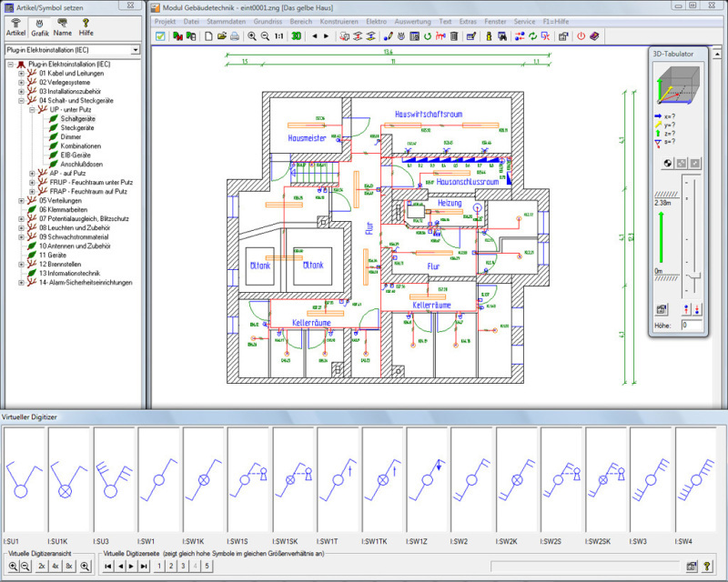Jump to last digitizer page

coord(144,567)
